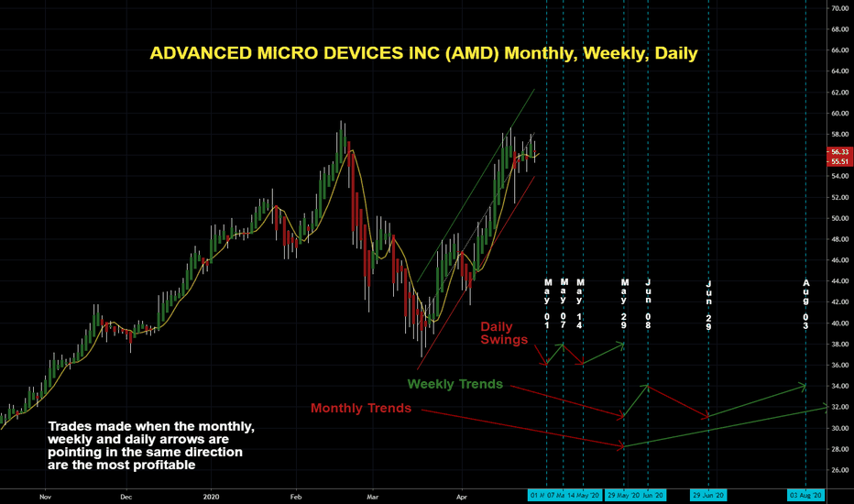
Task: Select the 46.00 price axis label
Action: pos(840,260)
